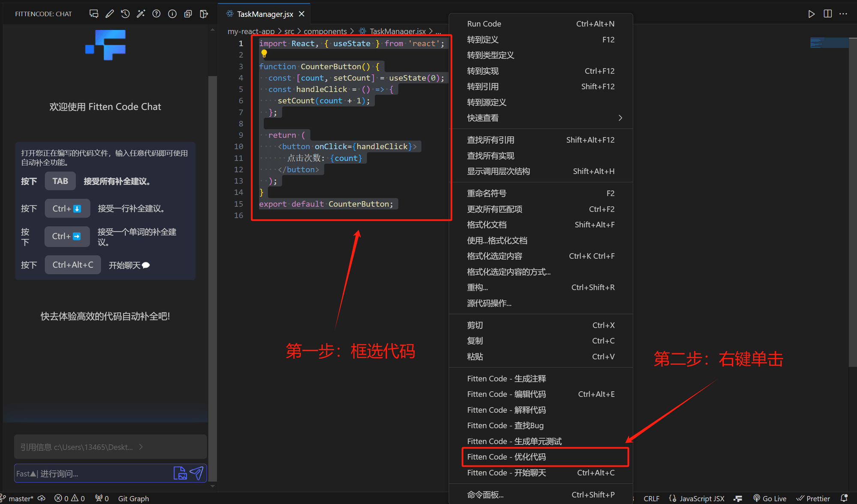The height and width of the screenshot is (504, 857).
Task: Expand the 快速查看 submenu arrow
Action: [x=620, y=118]
